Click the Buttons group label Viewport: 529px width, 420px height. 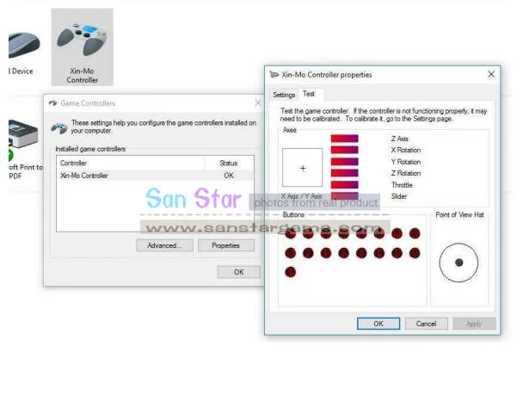(293, 214)
